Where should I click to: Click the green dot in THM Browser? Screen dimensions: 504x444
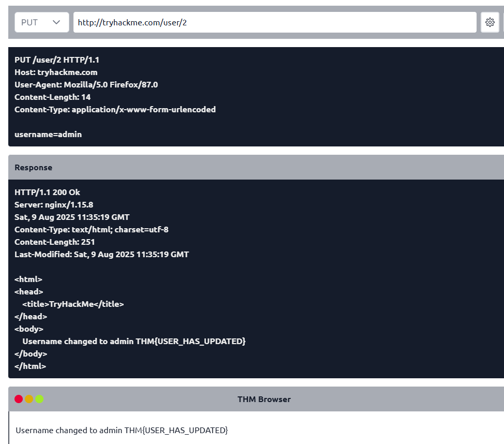click(39, 399)
